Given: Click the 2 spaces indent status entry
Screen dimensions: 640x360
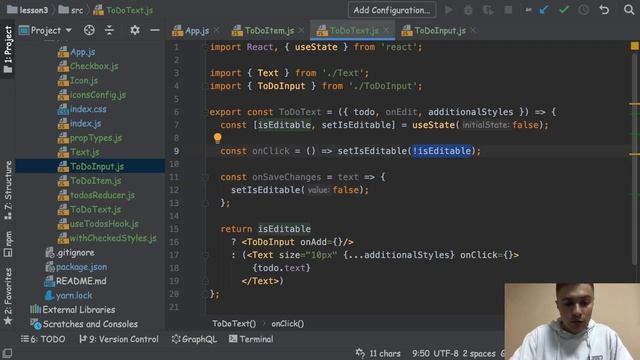Looking at the screenshot, I should tap(479, 353).
